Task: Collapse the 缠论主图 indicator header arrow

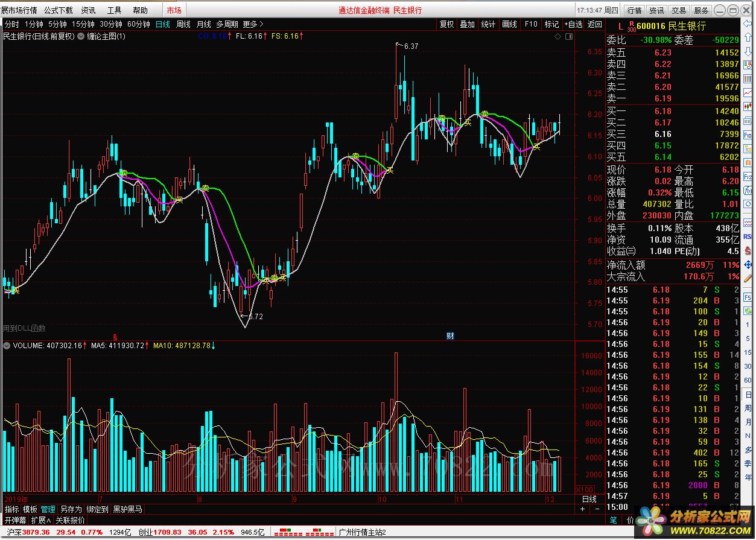Action: pos(81,36)
